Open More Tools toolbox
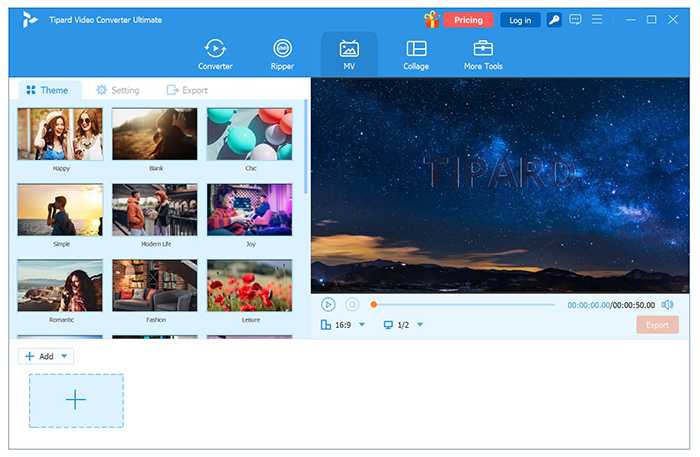Image resolution: width=700 pixels, height=457 pixels. pyautogui.click(x=483, y=54)
